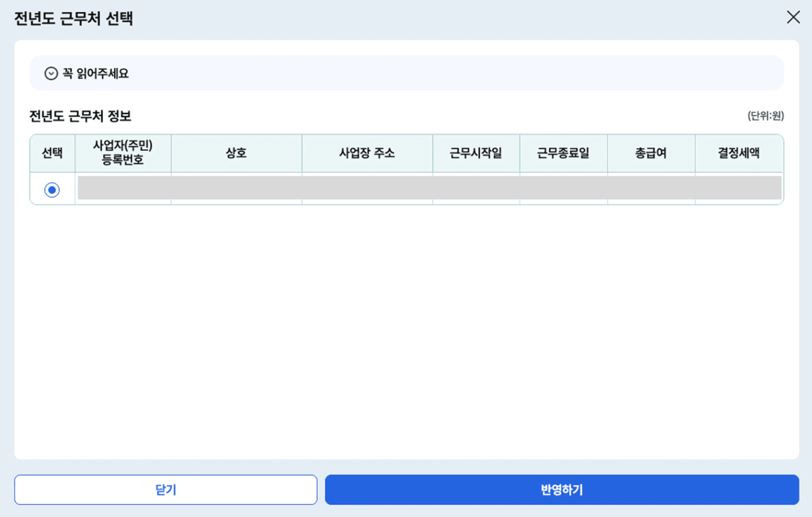Click the X icon to close dialog
Screen dimensions: 812x517
click(x=793, y=17)
